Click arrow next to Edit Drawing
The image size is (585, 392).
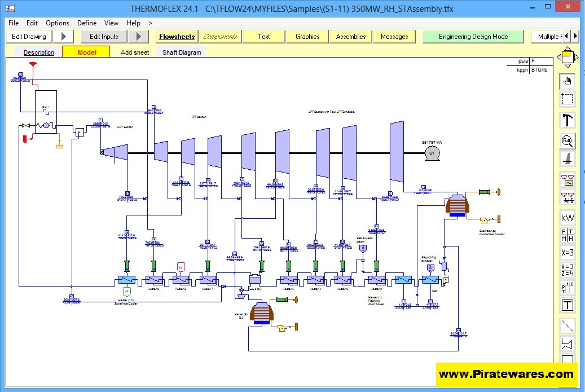(63, 37)
